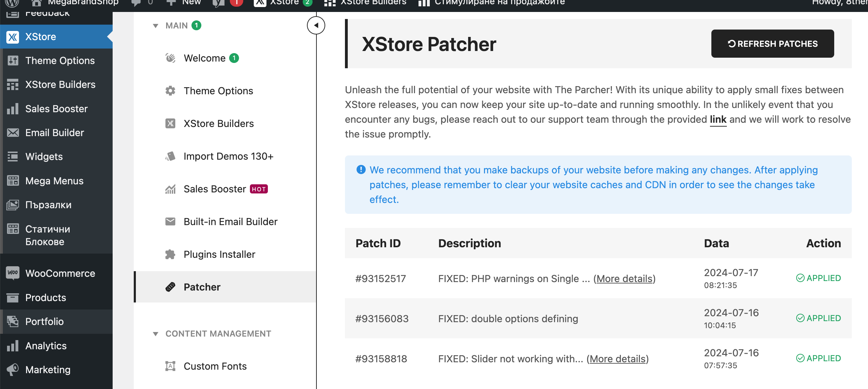Image resolution: width=868 pixels, height=389 pixels.
Task: Click the Patcher bandage icon
Action: [x=170, y=287]
